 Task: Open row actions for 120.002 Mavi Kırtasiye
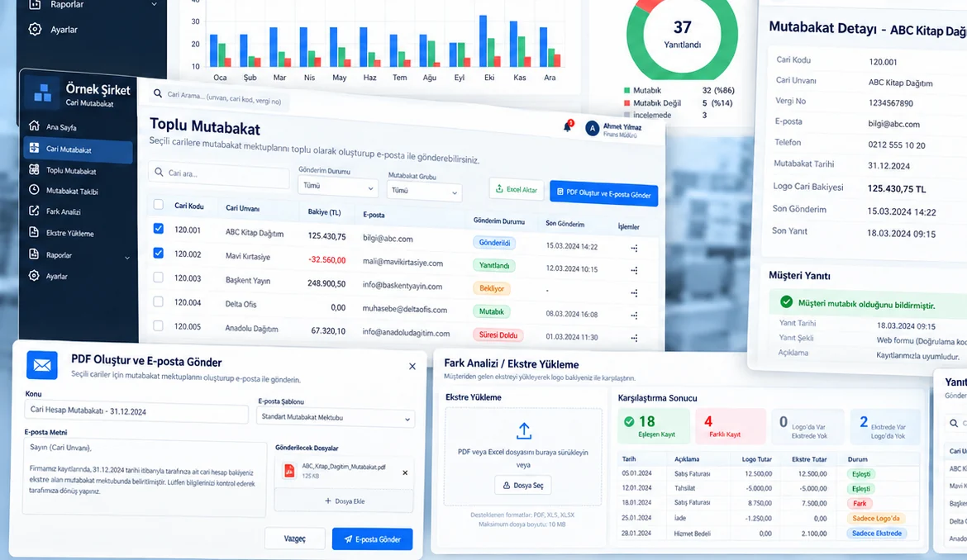[634, 270]
